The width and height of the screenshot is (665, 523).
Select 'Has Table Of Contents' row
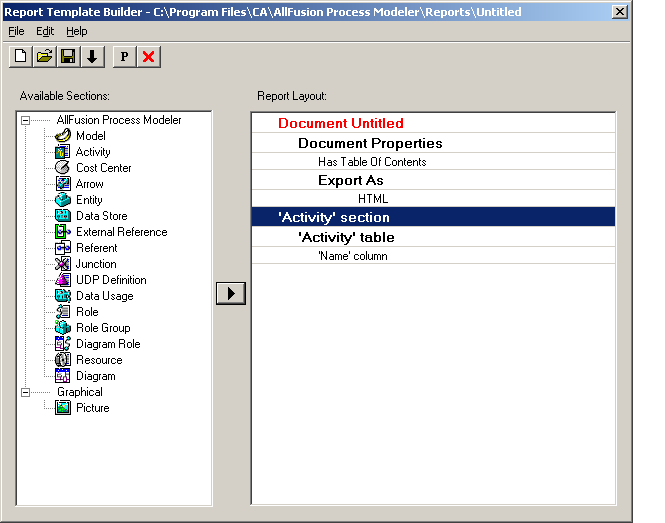coord(433,162)
